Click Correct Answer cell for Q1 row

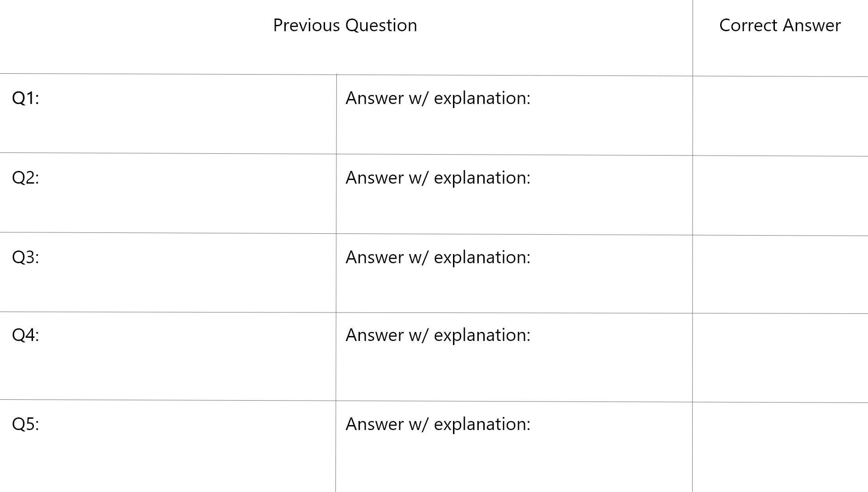click(780, 116)
